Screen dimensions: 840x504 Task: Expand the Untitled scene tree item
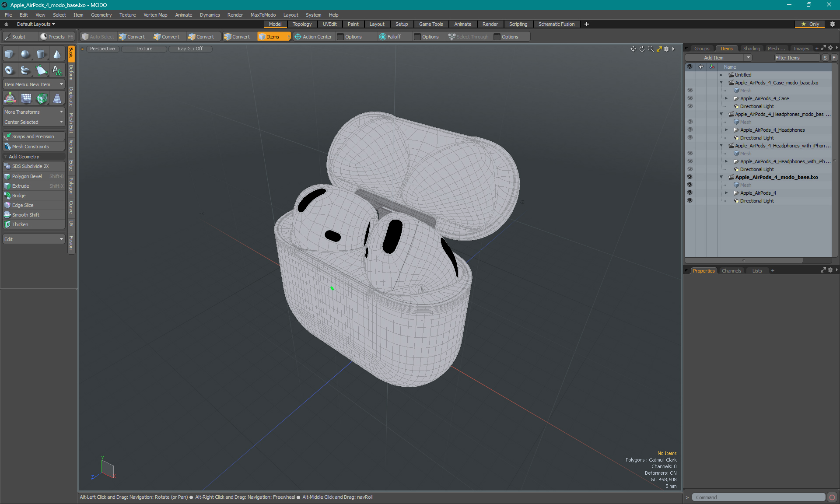pos(721,75)
